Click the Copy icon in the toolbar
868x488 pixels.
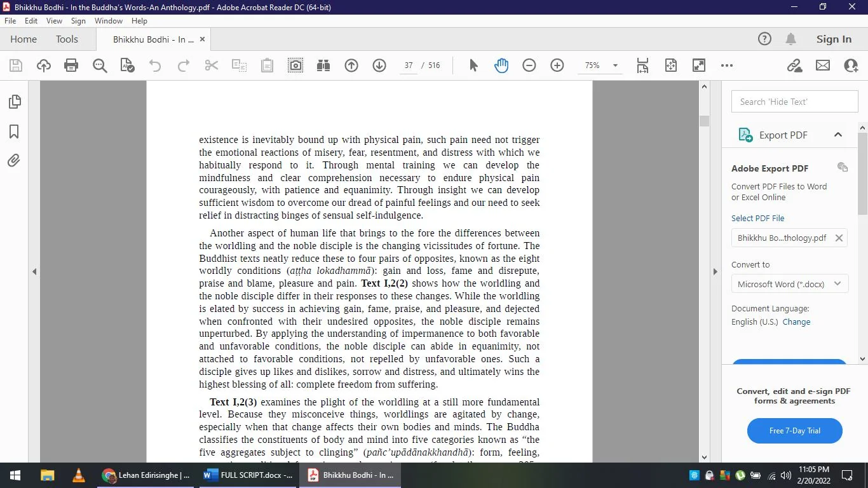tap(239, 65)
